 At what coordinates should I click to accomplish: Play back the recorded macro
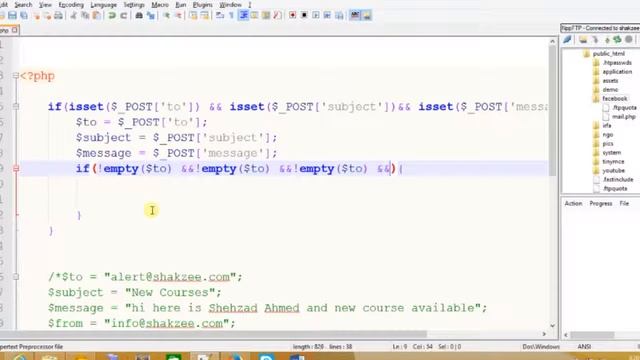[x=316, y=16]
